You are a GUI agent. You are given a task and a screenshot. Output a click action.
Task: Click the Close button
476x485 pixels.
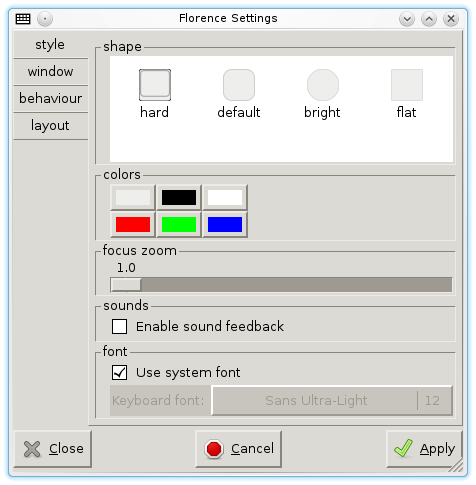click(x=53, y=449)
